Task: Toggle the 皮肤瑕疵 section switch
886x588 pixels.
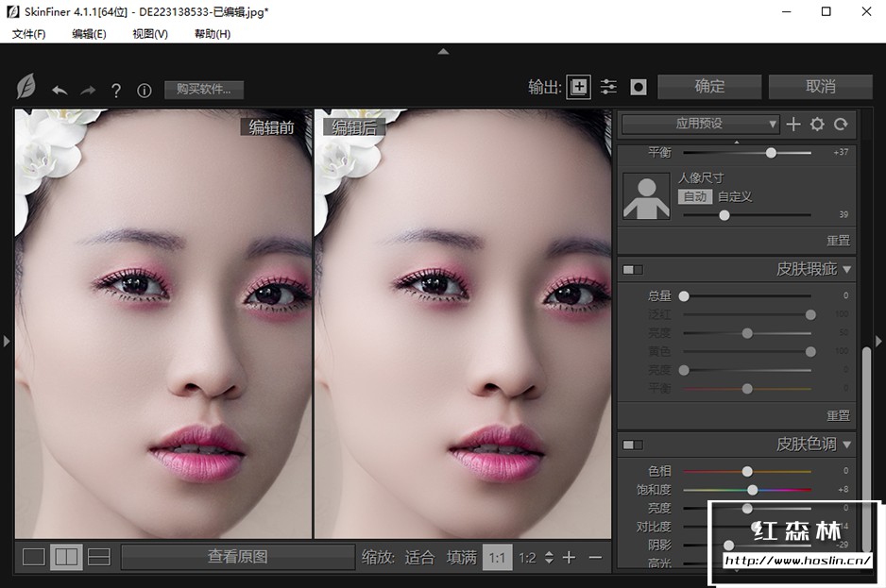Action: click(x=633, y=270)
